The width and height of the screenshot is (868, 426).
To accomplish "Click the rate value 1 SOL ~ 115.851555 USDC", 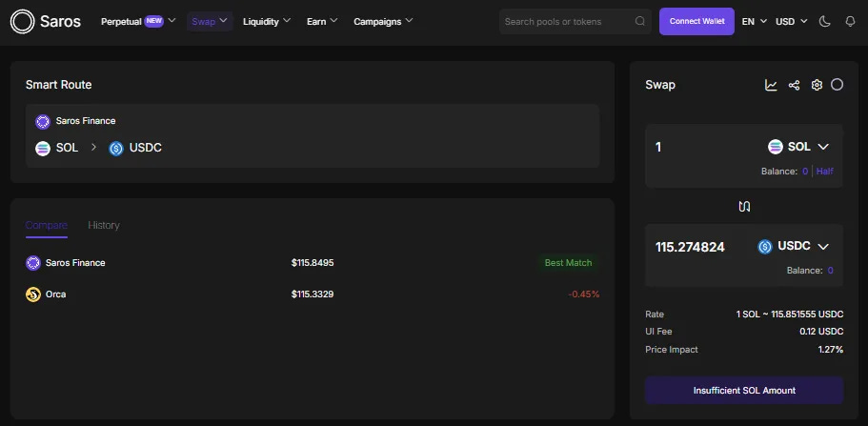I will point(789,314).
